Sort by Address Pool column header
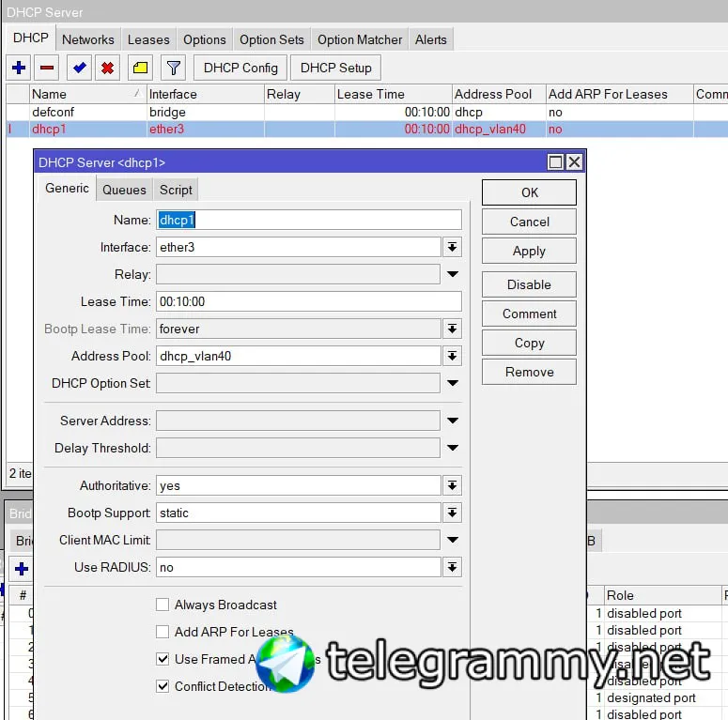 pyautogui.click(x=499, y=94)
